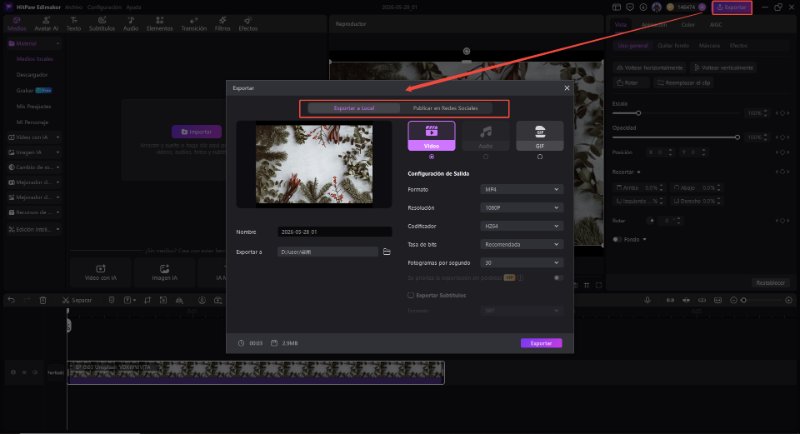Enable the Exportar Subtítulos checkbox
The image size is (800, 434).
[410, 295]
